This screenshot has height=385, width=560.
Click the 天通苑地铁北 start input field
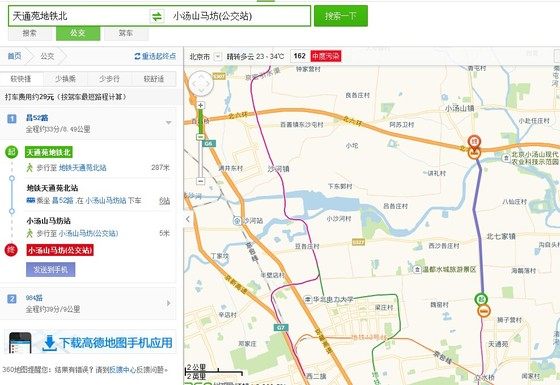[79, 16]
